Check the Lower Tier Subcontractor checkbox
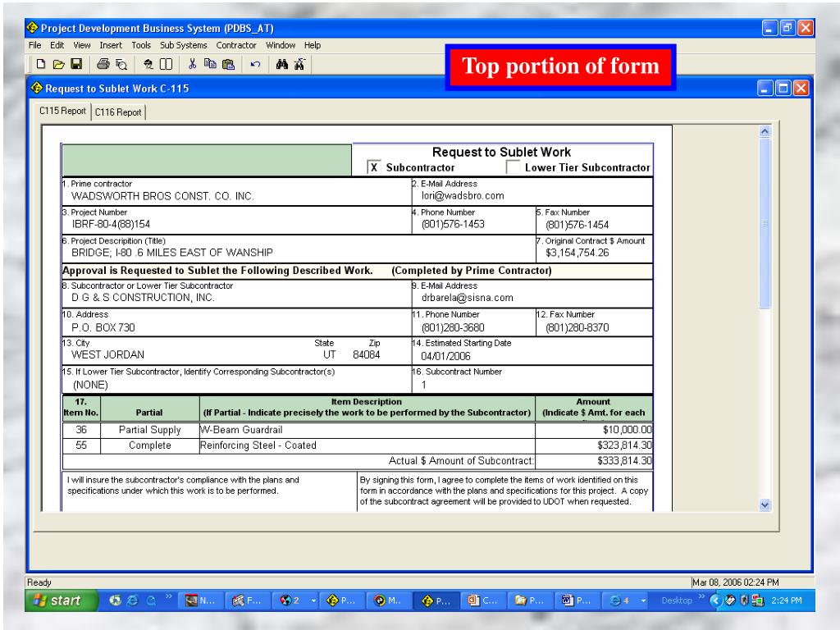 513,167
